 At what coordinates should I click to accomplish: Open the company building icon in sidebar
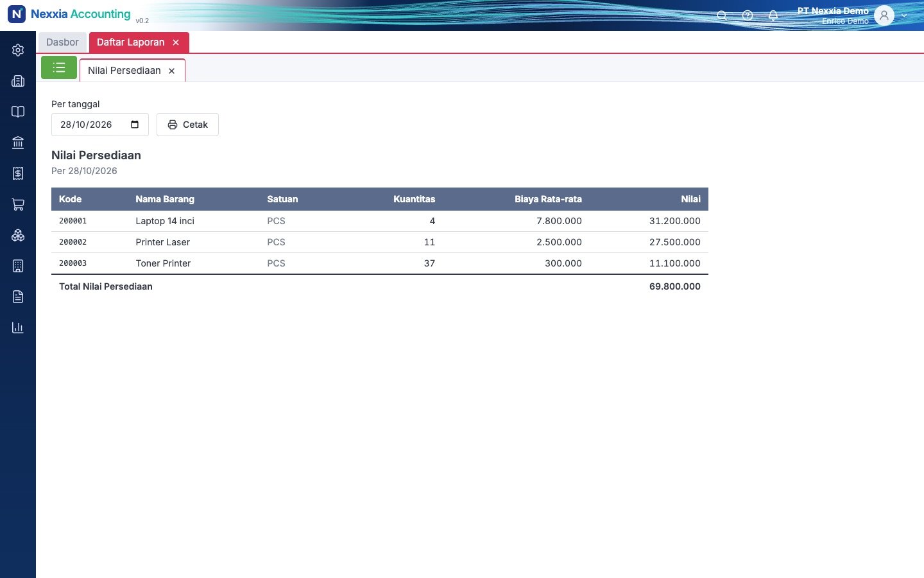point(18,81)
